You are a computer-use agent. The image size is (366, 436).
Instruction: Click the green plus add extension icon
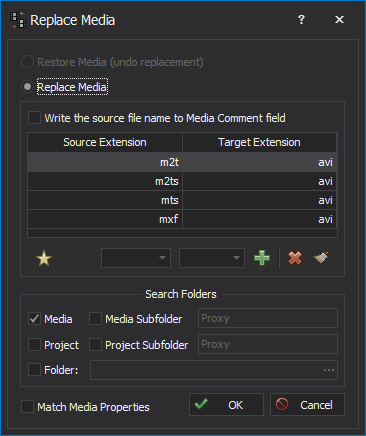(262, 258)
